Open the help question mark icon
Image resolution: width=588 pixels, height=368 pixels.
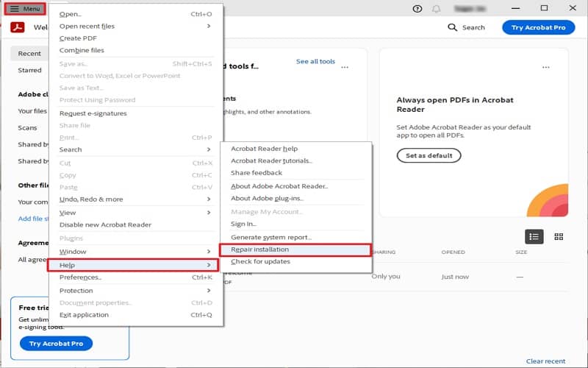click(x=418, y=9)
